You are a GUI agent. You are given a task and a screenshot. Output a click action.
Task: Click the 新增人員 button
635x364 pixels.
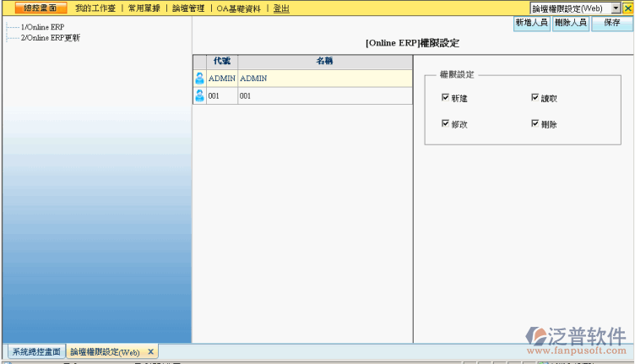point(531,24)
